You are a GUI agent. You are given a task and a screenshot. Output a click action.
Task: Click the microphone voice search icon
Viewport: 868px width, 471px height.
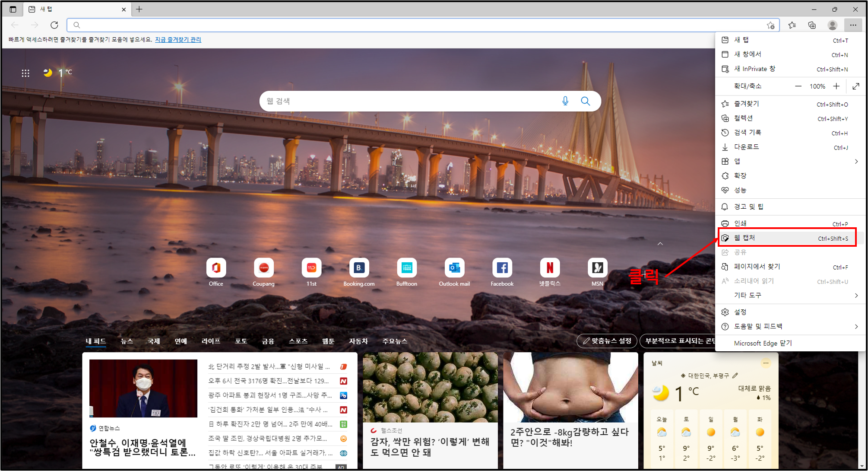[565, 101]
